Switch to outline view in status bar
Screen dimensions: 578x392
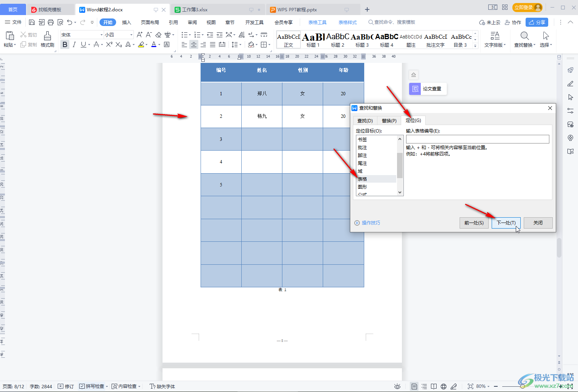point(424,386)
